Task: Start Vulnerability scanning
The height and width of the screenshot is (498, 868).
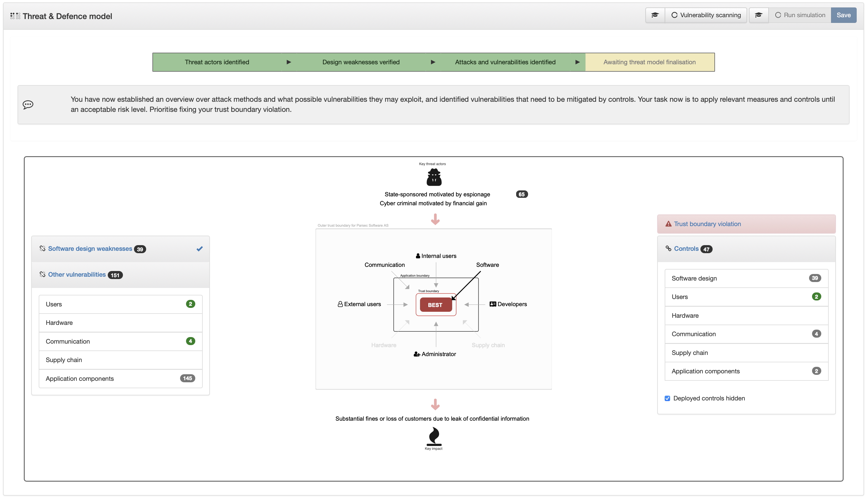Action: click(x=706, y=15)
